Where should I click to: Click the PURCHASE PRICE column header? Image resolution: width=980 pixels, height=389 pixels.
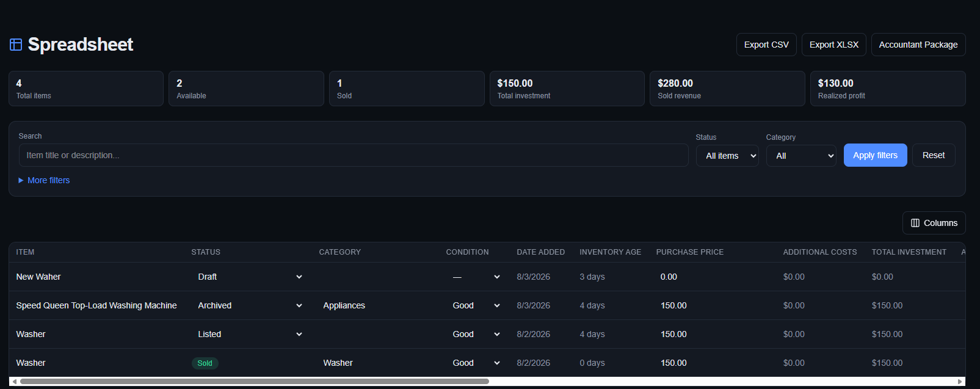point(689,252)
